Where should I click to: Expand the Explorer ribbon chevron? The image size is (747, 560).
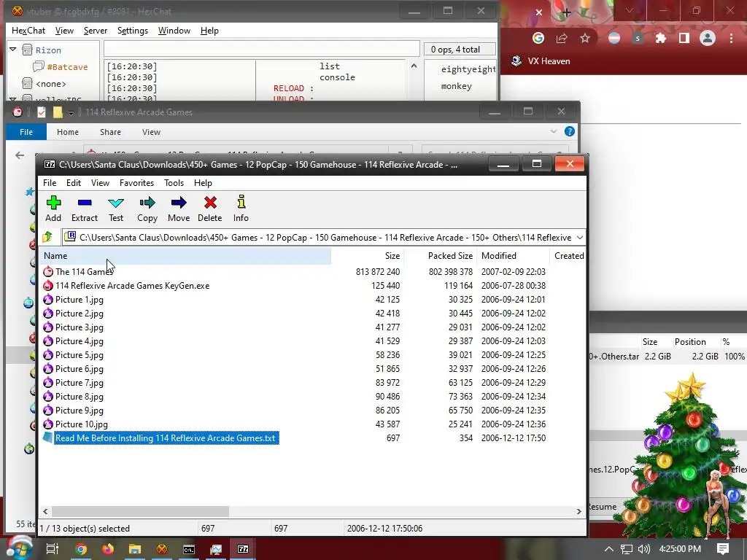coord(553,131)
